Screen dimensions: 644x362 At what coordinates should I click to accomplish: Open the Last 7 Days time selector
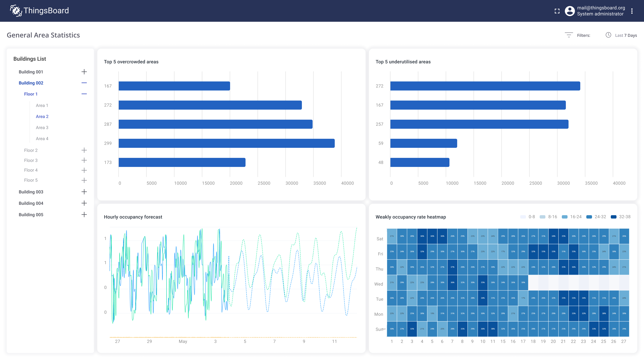pyautogui.click(x=626, y=35)
